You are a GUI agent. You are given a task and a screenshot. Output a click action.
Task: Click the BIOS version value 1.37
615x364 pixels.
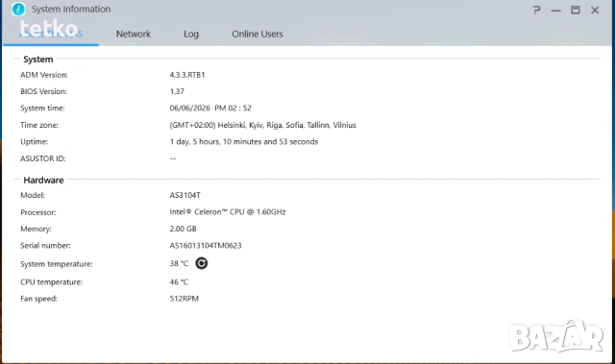[x=177, y=91]
